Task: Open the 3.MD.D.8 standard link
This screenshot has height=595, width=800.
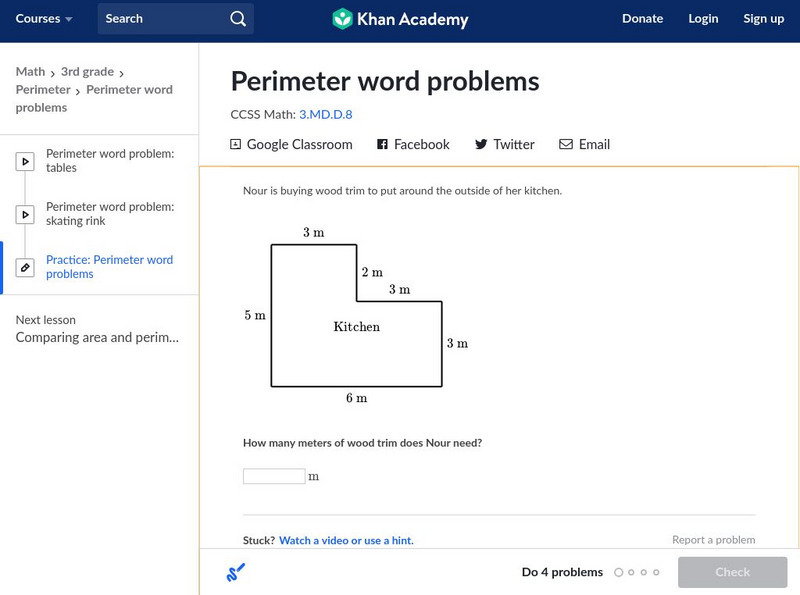Action: 325,115
